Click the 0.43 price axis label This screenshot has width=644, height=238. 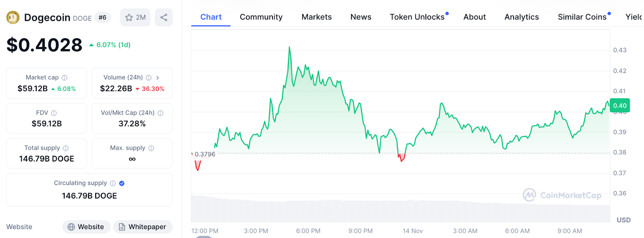[x=620, y=50]
